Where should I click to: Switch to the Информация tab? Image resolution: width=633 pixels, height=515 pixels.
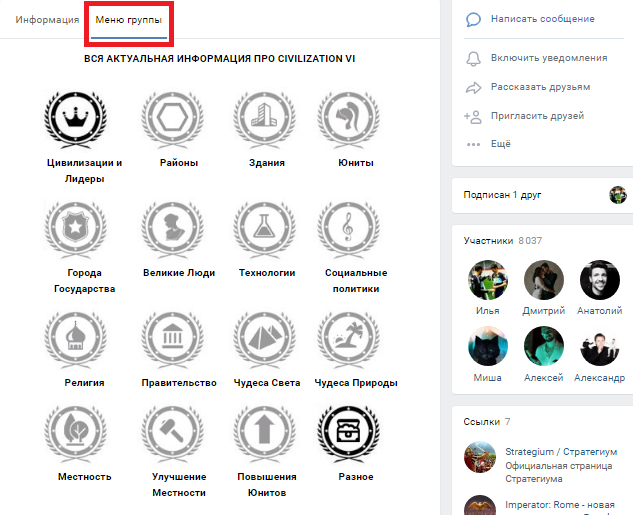coord(47,19)
